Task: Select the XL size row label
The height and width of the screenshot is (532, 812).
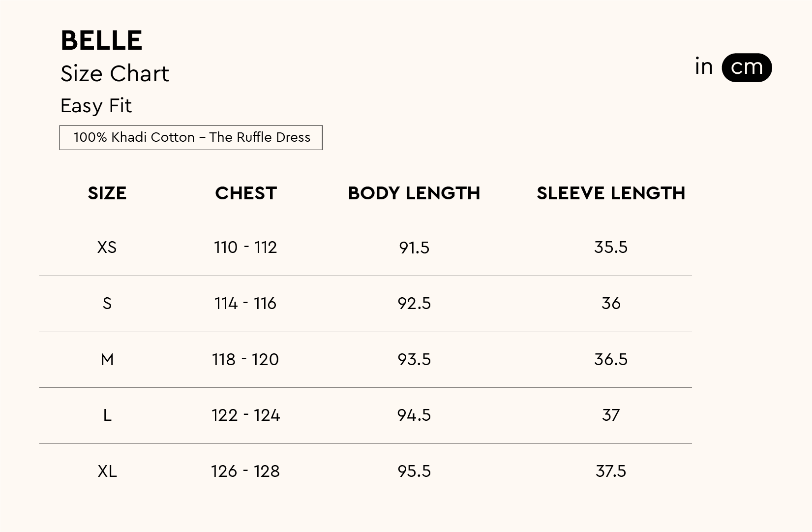Action: (107, 471)
